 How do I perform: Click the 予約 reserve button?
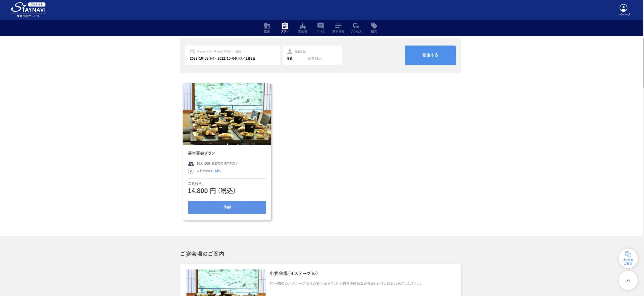pyautogui.click(x=227, y=207)
